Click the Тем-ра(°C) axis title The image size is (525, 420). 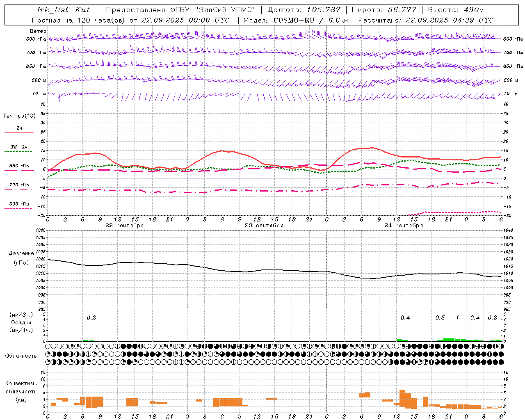[19, 116]
